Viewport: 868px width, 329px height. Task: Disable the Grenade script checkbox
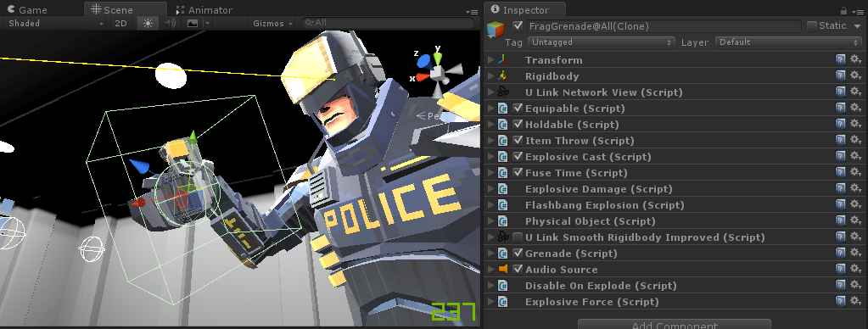pyautogui.click(x=518, y=253)
